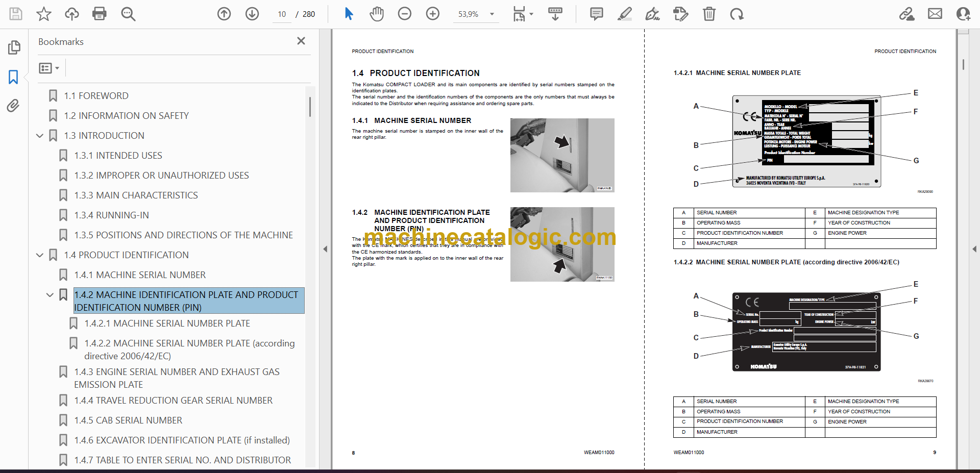This screenshot has width=980, height=473.
Task: Send document by email envelope icon
Action: coord(935,14)
